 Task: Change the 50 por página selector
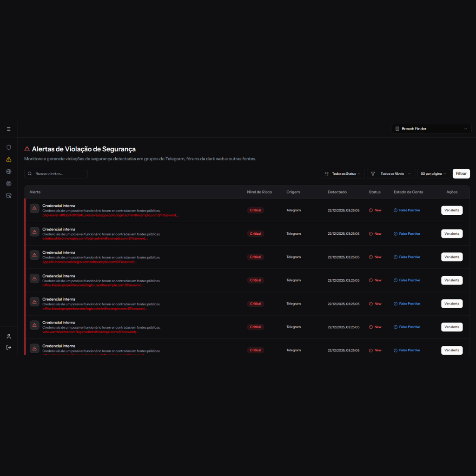coord(433,173)
